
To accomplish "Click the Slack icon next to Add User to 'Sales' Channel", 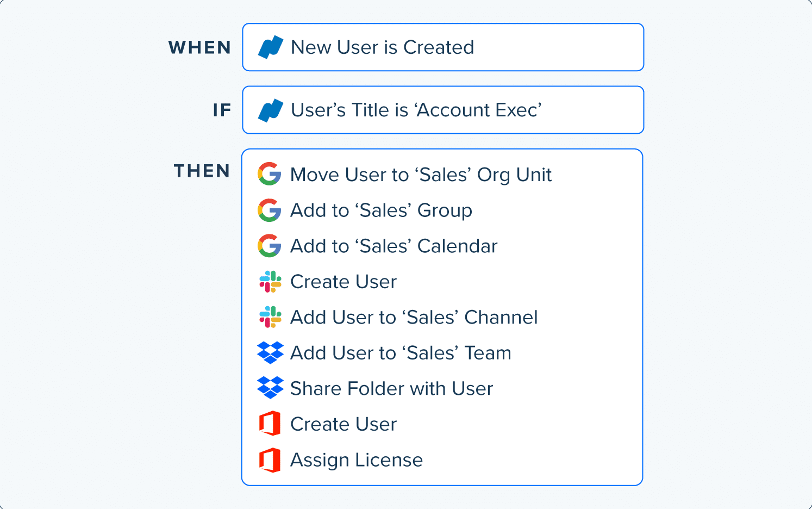I will (270, 317).
